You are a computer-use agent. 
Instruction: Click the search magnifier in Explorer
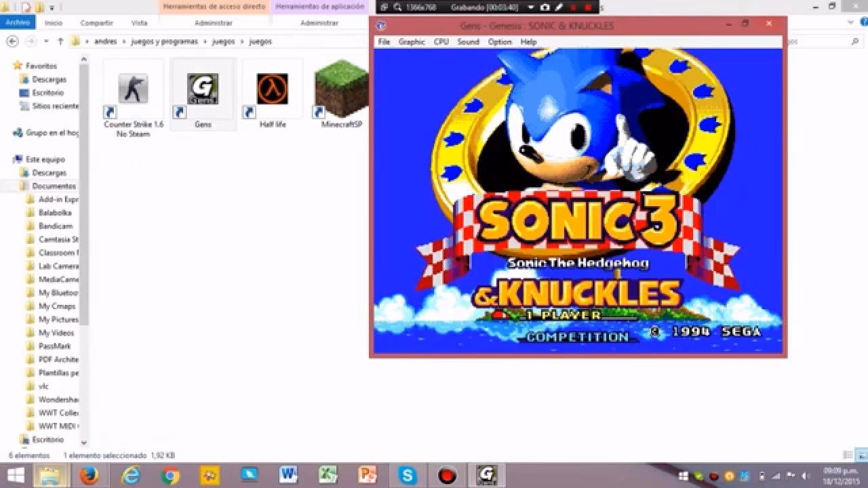click(x=855, y=41)
